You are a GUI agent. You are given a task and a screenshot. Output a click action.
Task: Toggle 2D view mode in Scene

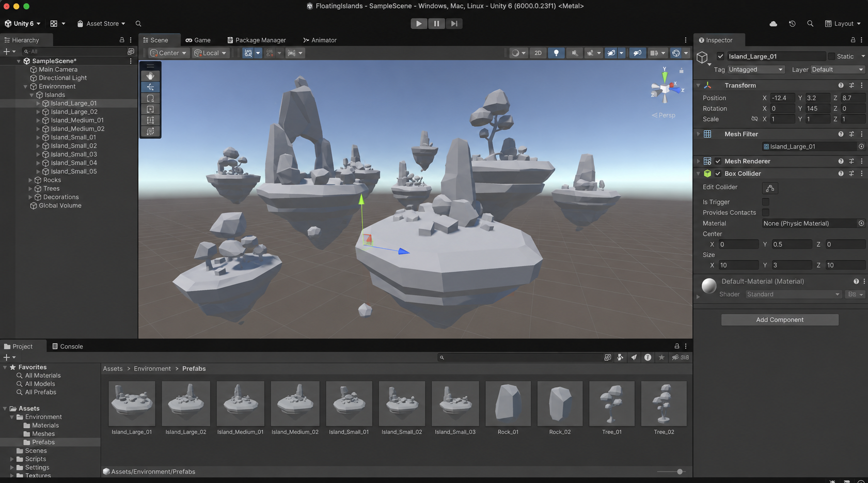538,53
